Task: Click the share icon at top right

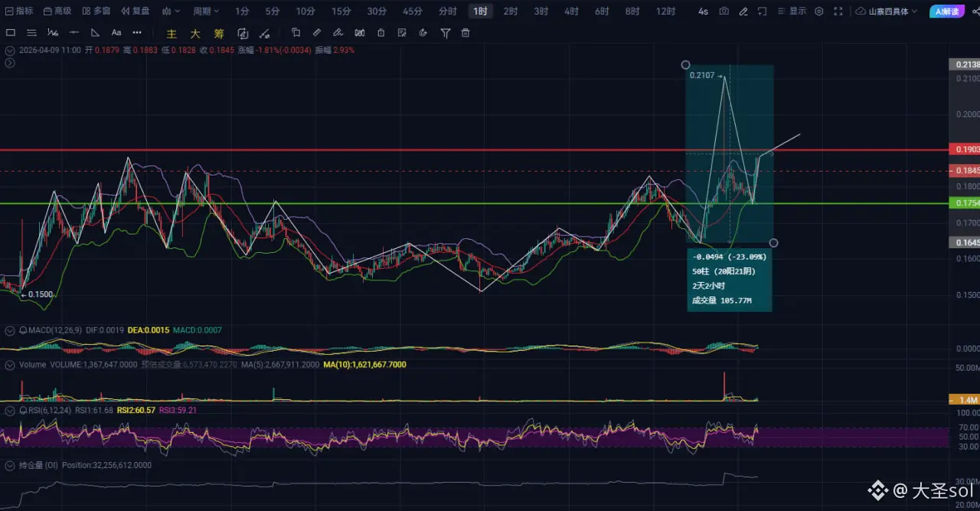Action: click(x=975, y=11)
